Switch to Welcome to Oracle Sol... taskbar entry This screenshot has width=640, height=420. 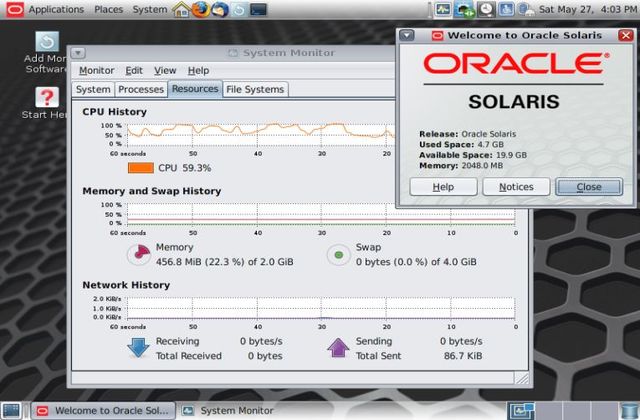click(104, 411)
